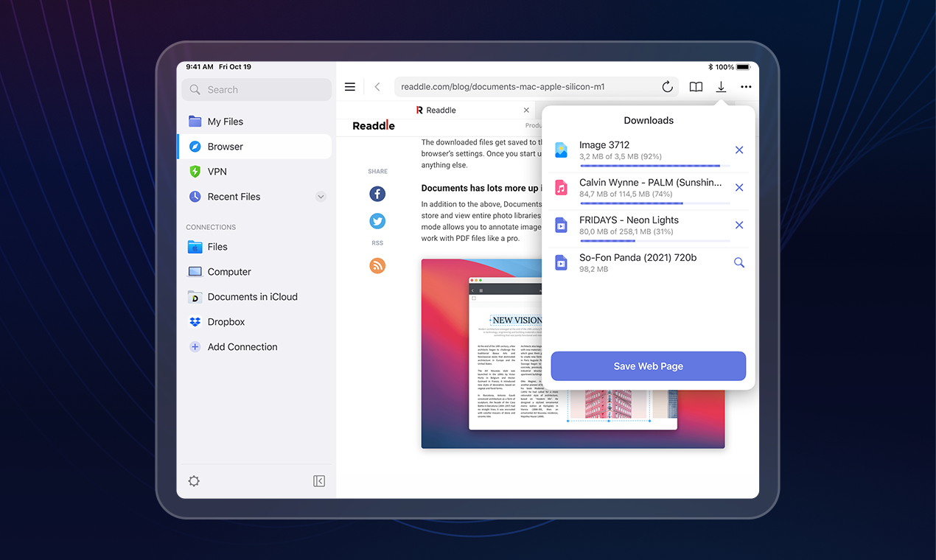Open the Computer connection
This screenshot has width=936, height=560.
(254, 272)
